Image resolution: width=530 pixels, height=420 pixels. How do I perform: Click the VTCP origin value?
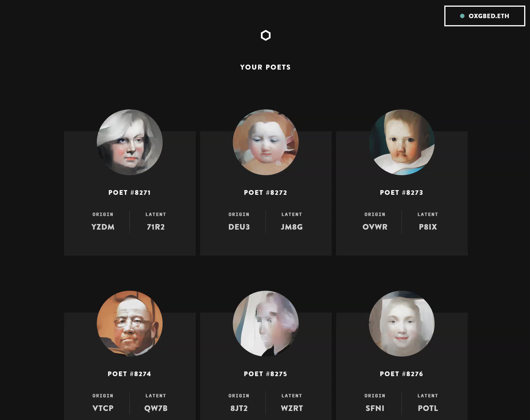coord(103,408)
